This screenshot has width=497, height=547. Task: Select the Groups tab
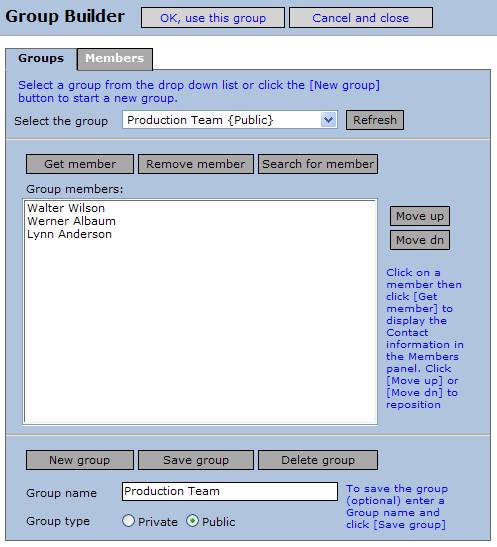41,58
